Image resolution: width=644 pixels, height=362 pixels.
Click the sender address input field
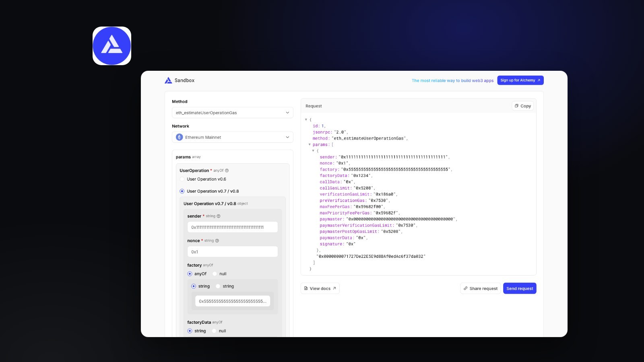(233, 227)
